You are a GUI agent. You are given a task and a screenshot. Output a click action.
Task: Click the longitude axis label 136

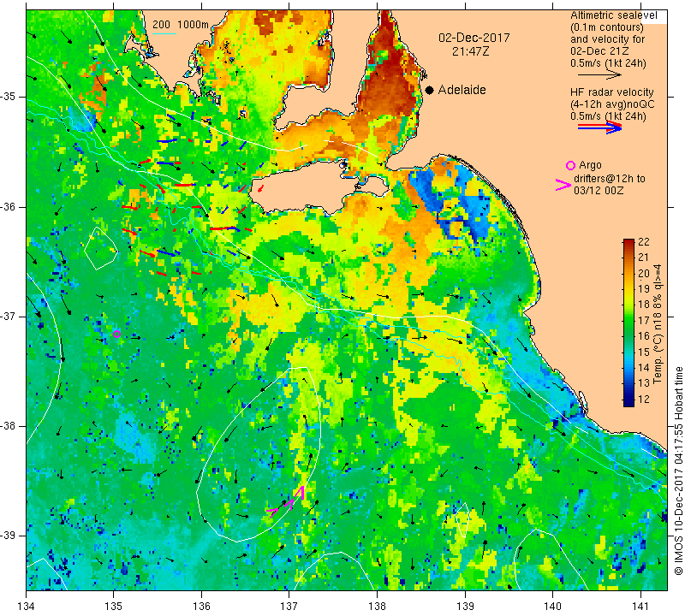coord(201,606)
